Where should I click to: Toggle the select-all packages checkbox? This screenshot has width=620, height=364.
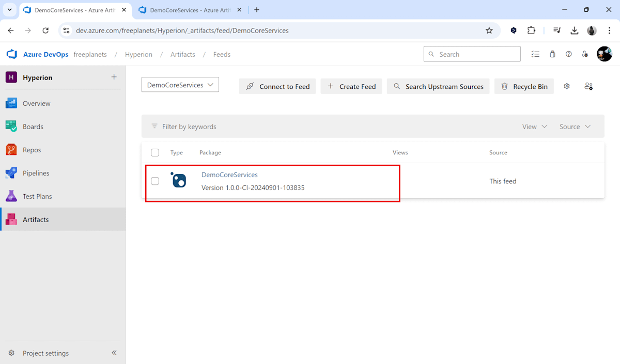pyautogui.click(x=155, y=152)
